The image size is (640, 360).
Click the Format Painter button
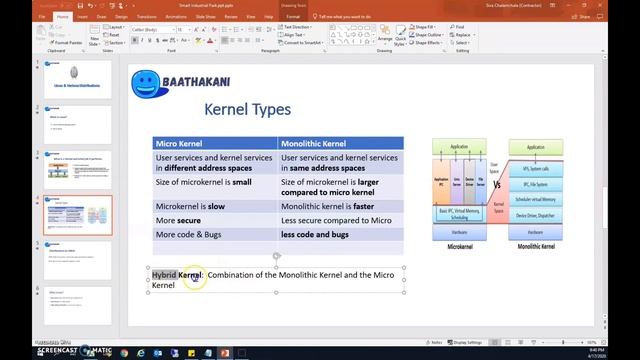pos(66,42)
